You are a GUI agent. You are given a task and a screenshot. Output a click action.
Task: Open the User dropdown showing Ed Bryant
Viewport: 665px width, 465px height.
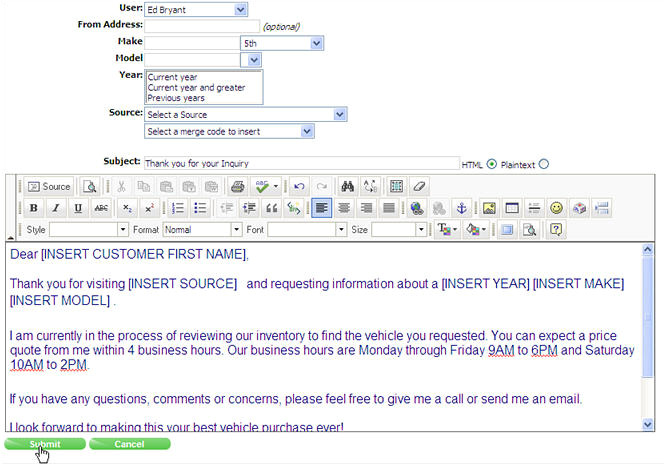tap(196, 9)
